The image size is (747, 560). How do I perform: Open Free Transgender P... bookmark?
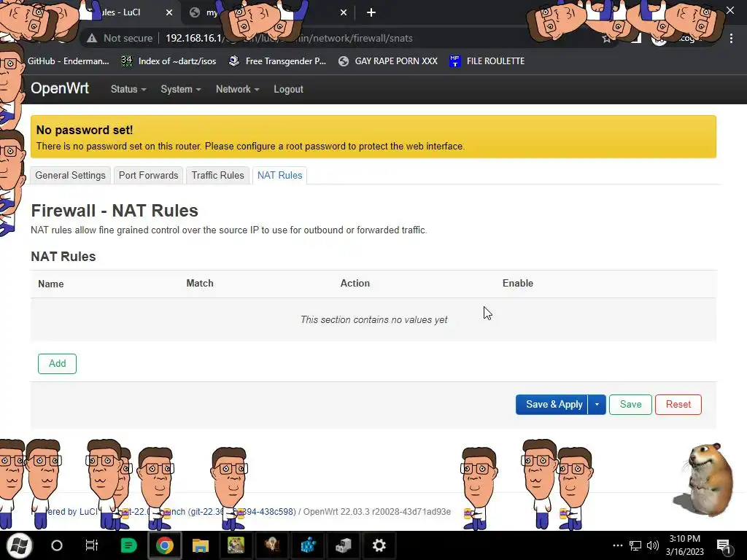point(277,61)
